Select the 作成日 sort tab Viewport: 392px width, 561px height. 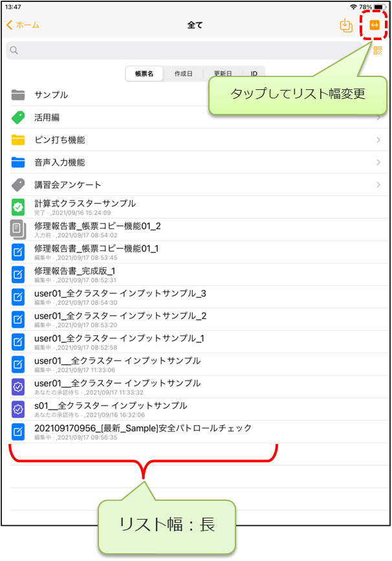183,74
